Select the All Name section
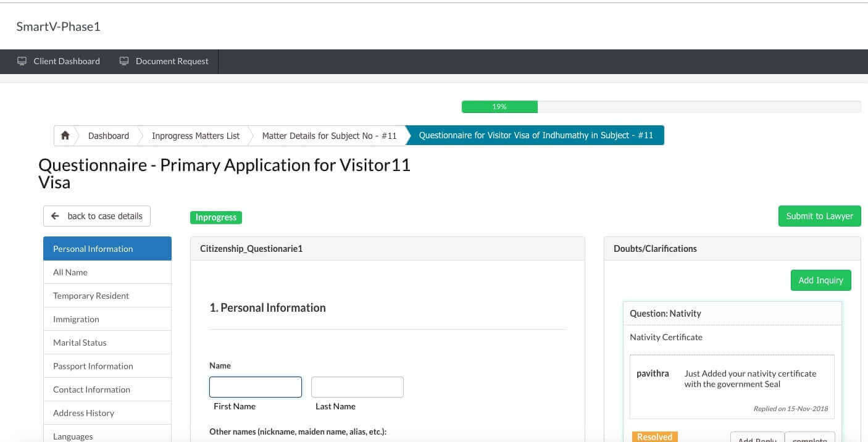The height and width of the screenshot is (442, 868). click(107, 272)
